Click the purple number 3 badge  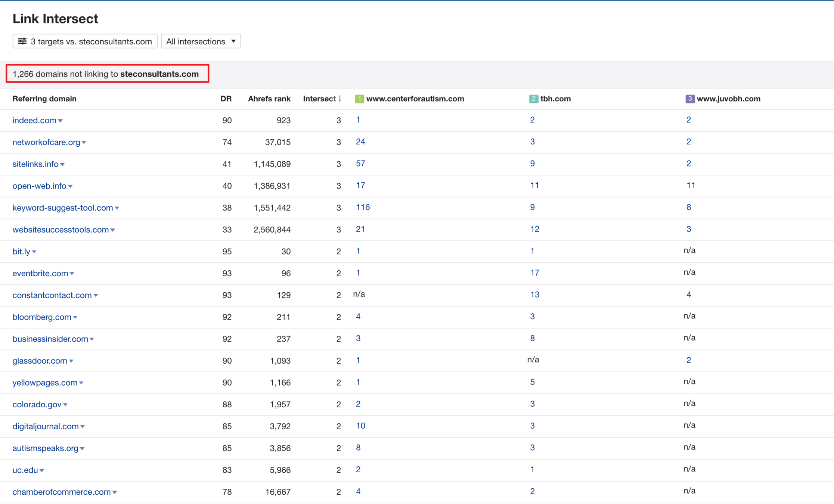[x=690, y=99]
